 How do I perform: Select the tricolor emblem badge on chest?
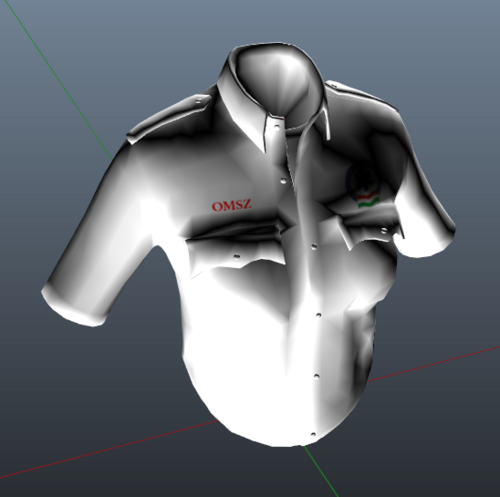(363, 185)
